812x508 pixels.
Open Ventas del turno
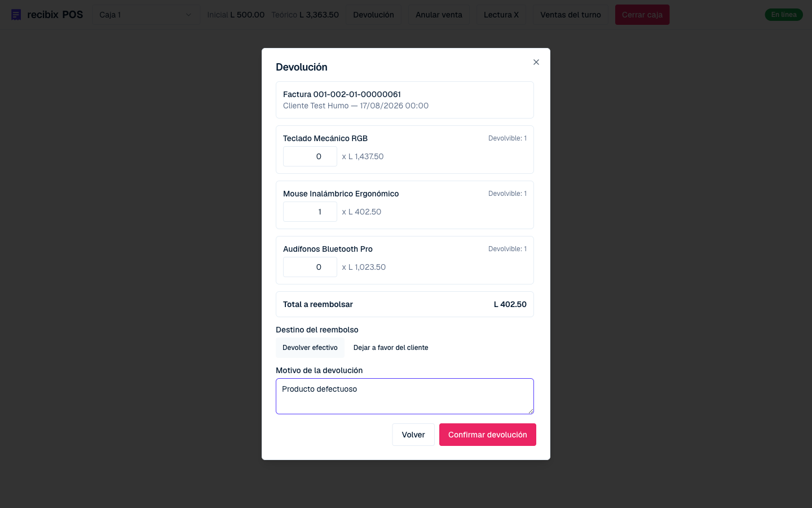[571, 15]
